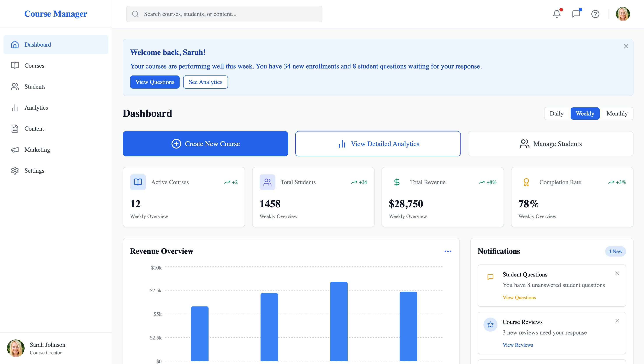
Task: Open the notifications bell icon
Action: tap(557, 14)
